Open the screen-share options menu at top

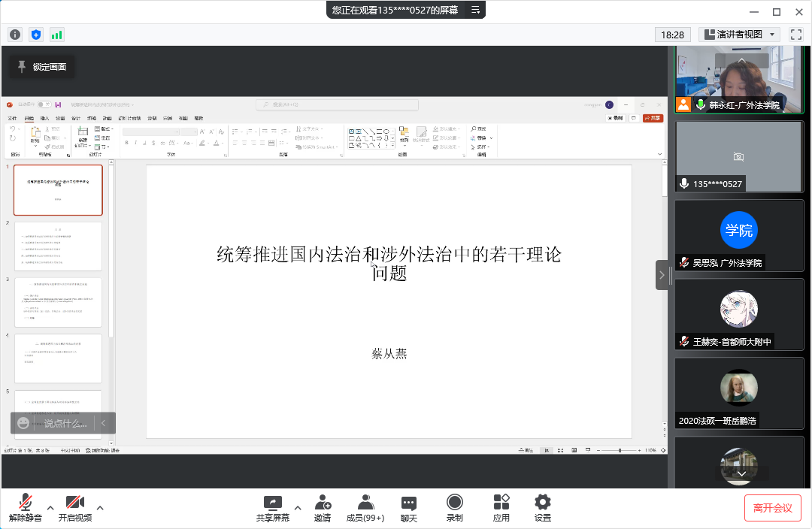(475, 10)
